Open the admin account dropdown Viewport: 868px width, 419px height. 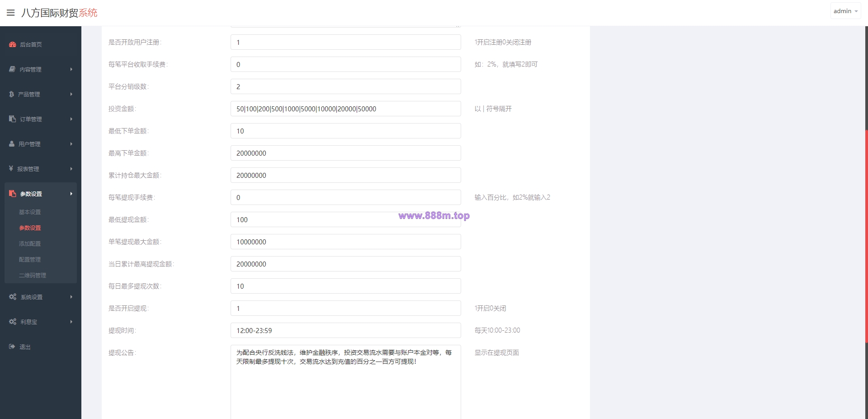click(x=845, y=11)
